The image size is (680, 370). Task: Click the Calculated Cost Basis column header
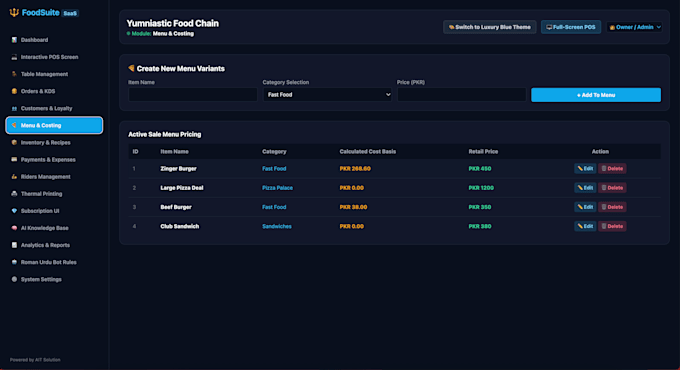coord(367,151)
